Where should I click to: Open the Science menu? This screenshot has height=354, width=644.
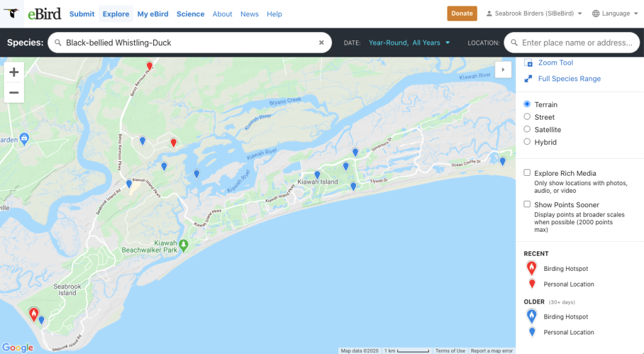pyautogui.click(x=190, y=14)
